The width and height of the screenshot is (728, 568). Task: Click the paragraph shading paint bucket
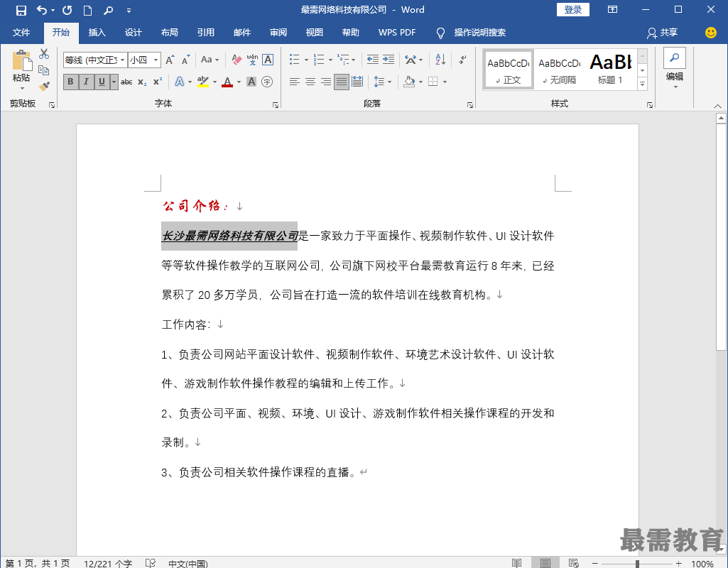tap(409, 82)
